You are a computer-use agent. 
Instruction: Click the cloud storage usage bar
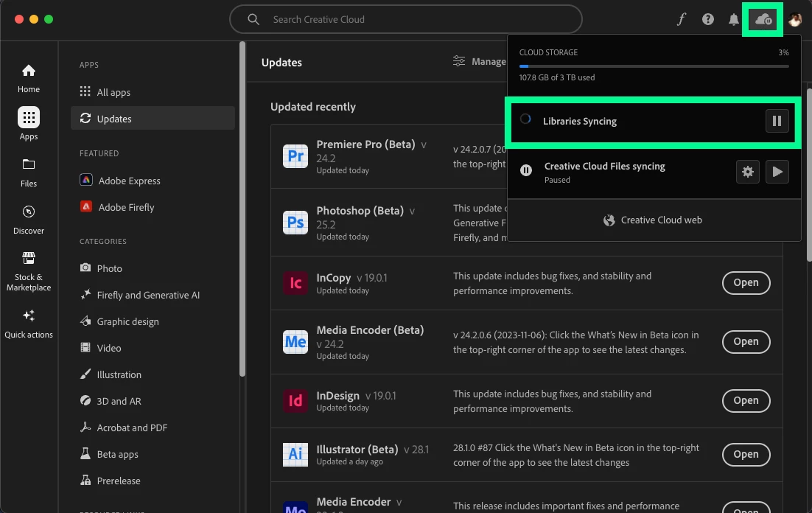coord(654,66)
